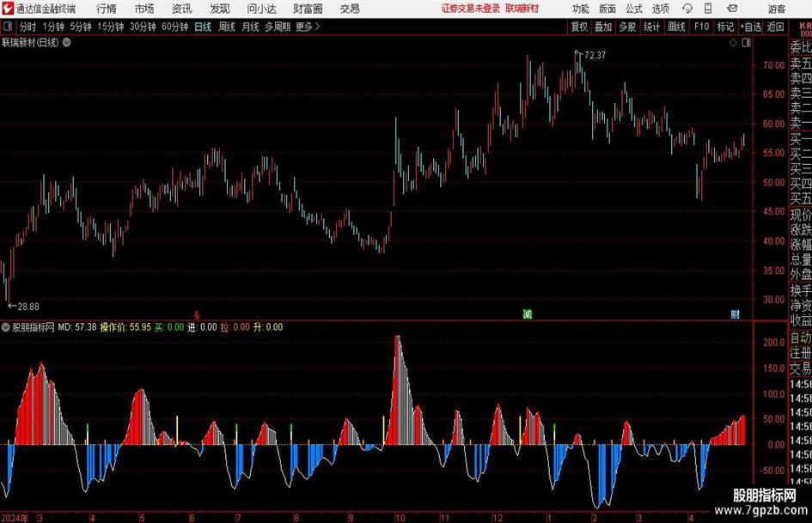
Task: Click the 交易 label in right panel
Action: tap(801, 368)
